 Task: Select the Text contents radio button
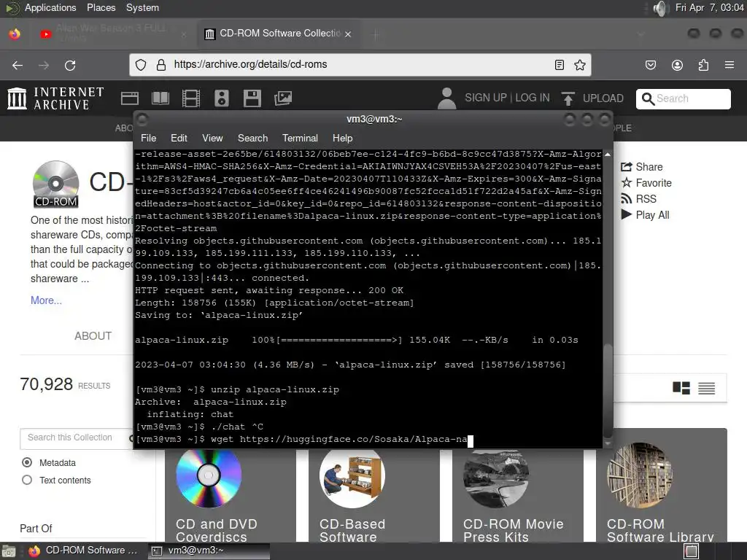point(27,480)
